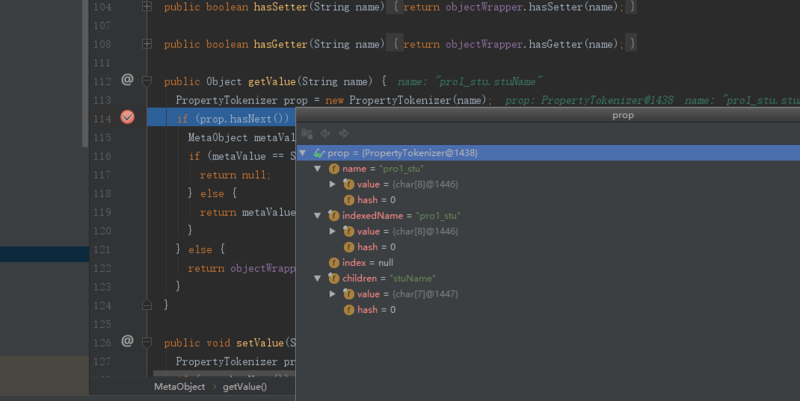This screenshot has width=800, height=401.
Task: Collapse the prop root node
Action: pos(303,153)
